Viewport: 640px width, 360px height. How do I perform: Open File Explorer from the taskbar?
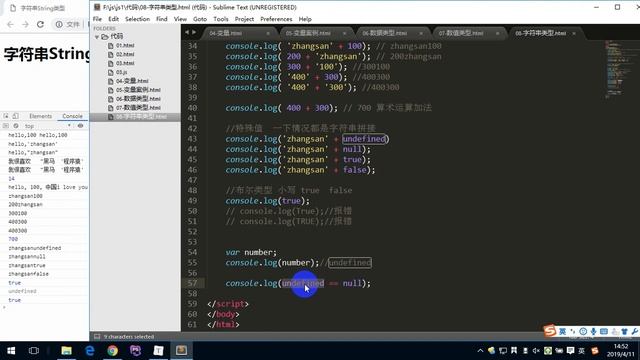tap(66, 351)
